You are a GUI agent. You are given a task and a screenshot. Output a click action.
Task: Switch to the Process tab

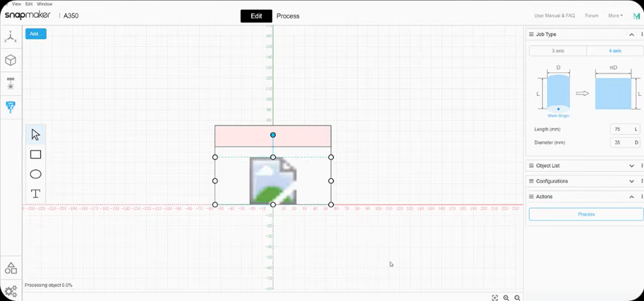point(288,16)
